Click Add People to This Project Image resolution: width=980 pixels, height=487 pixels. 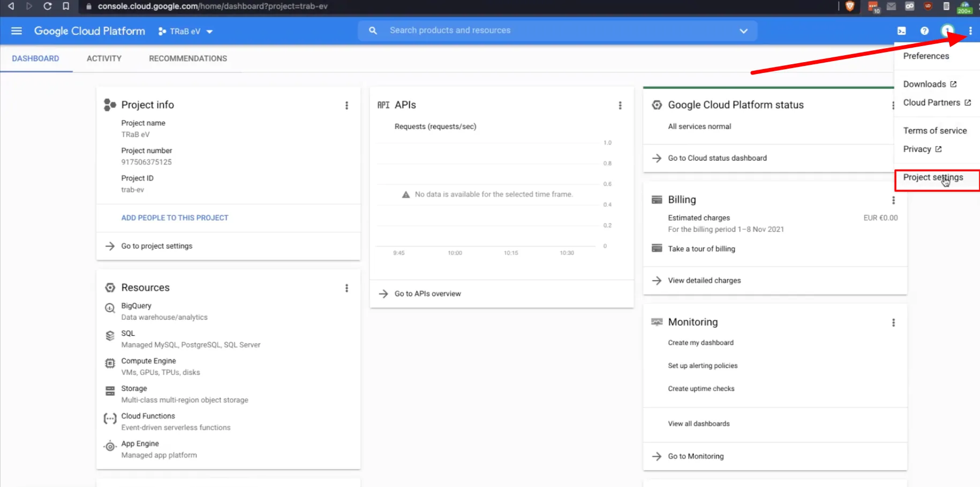click(175, 218)
